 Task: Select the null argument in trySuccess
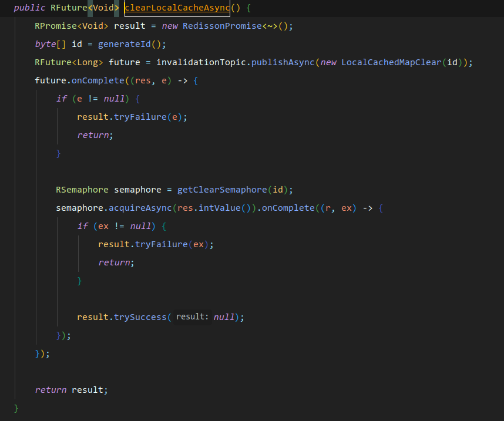point(224,317)
